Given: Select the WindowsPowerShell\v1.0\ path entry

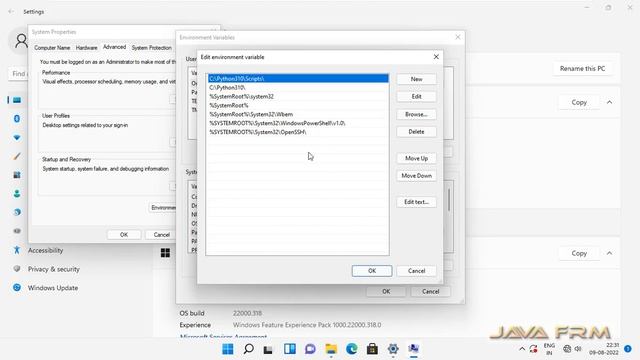Looking at the screenshot, I should coord(298,123).
